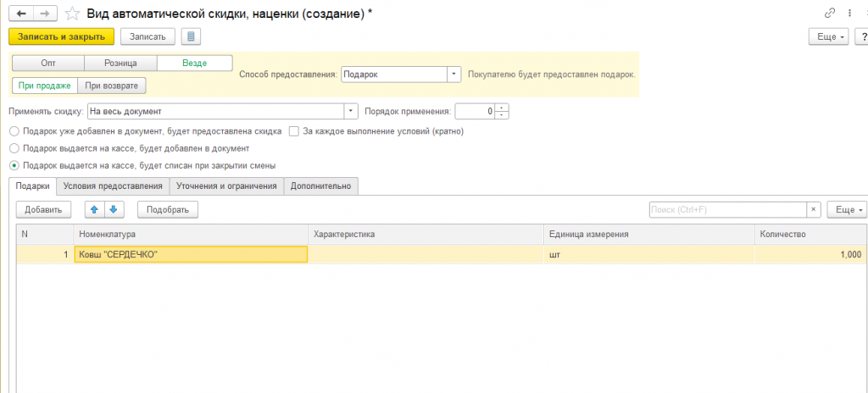Open the Уточнения и ограничения tab
The image size is (868, 393).
[226, 186]
